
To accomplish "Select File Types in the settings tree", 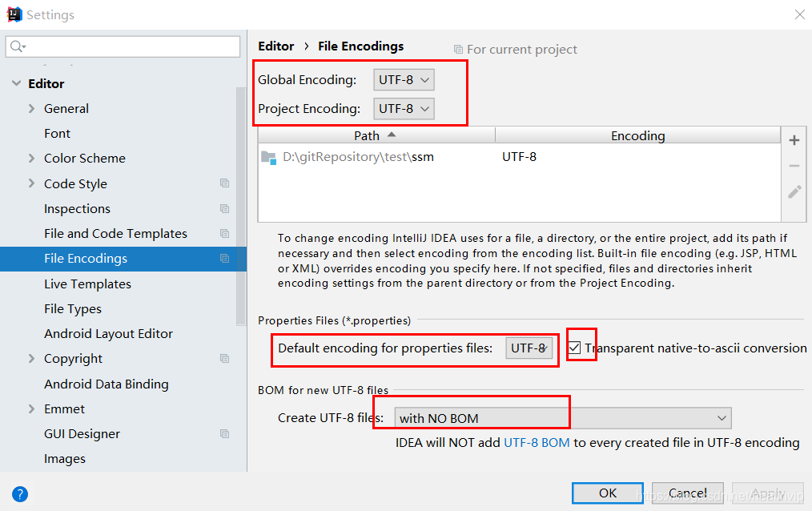I will click(x=73, y=309).
